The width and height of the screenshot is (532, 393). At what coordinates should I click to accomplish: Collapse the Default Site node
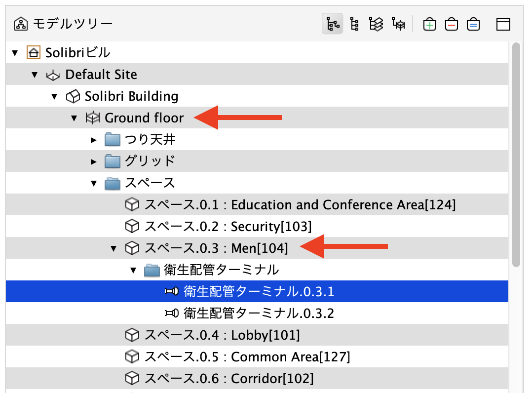pyautogui.click(x=34, y=75)
